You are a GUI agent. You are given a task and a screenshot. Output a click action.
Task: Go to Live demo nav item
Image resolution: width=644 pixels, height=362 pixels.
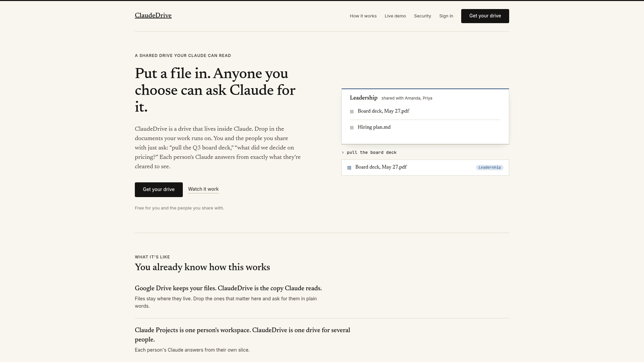pyautogui.click(x=395, y=16)
